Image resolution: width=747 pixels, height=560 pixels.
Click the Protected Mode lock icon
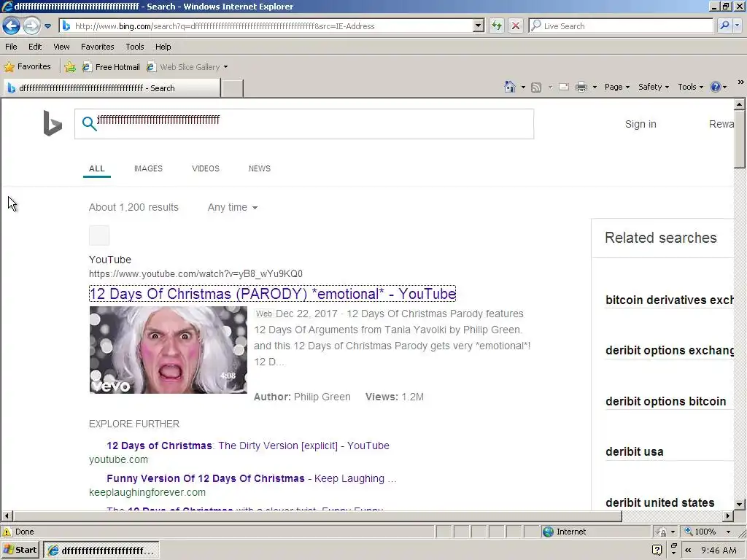point(661,532)
